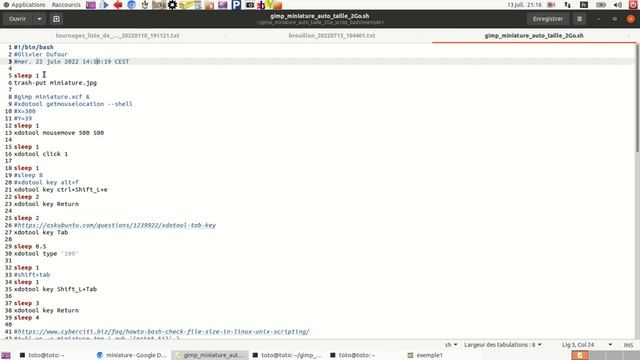This screenshot has height=360, width=640.
Task: Click the blue P launcher icon
Action: pyautogui.click(x=236, y=5)
